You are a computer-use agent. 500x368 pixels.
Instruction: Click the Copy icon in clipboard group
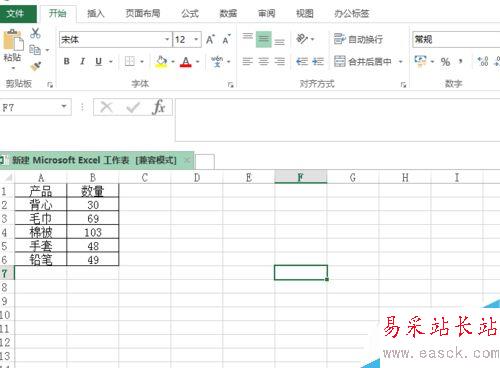[x=35, y=50]
